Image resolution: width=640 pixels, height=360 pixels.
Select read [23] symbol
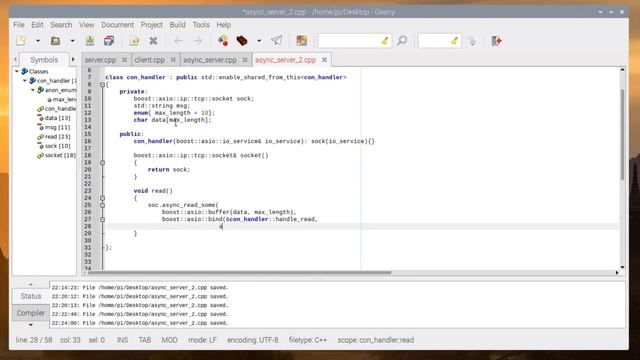coord(57,137)
